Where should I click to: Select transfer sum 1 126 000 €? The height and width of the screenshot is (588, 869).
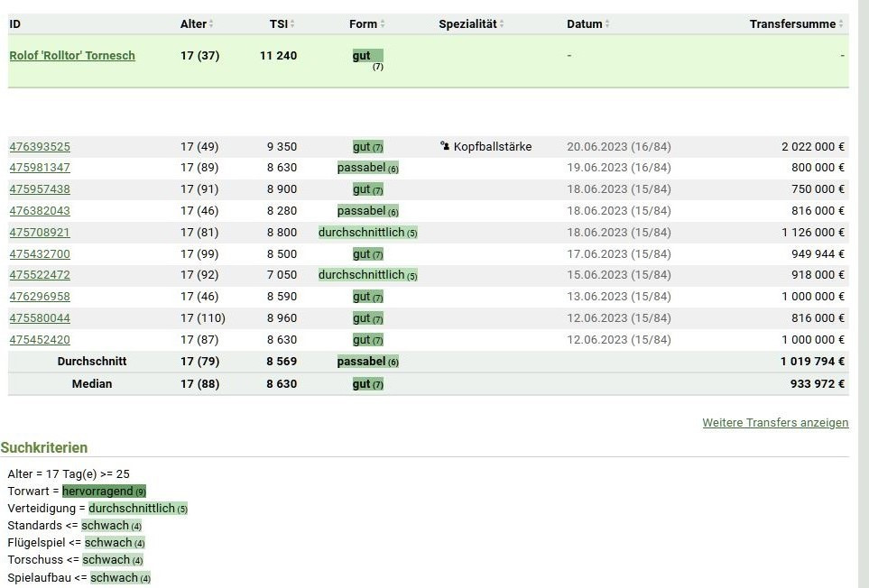click(x=813, y=232)
